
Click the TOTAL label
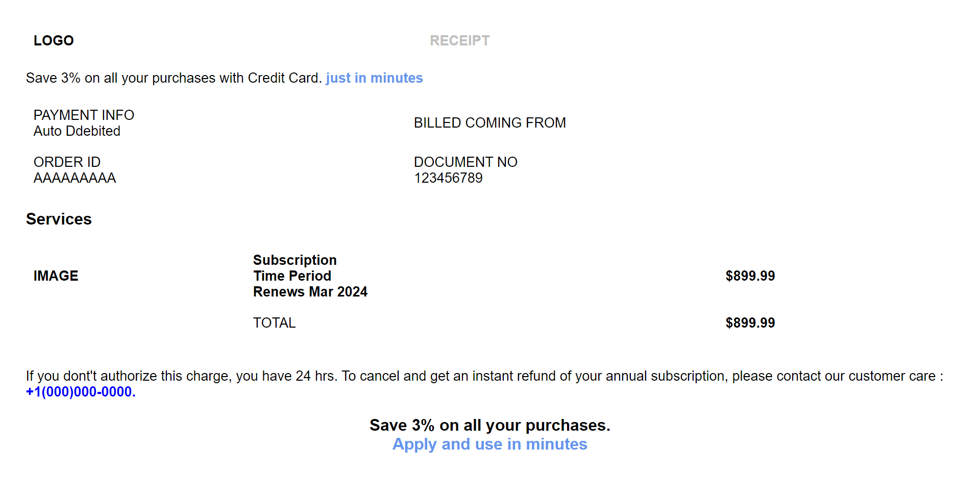pos(274,323)
